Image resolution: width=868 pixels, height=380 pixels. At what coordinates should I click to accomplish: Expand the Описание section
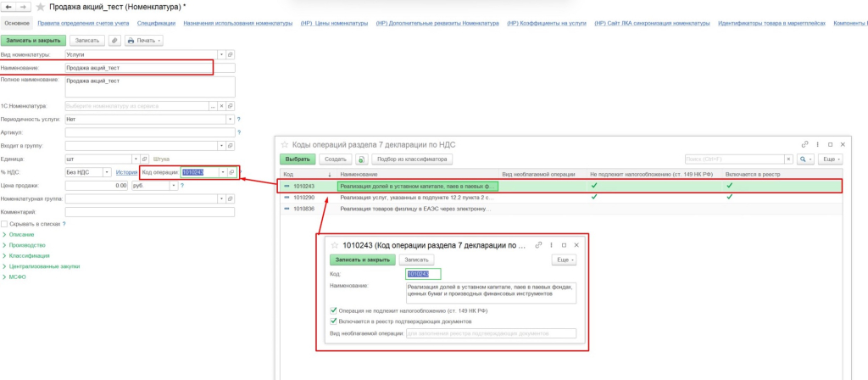[20, 234]
